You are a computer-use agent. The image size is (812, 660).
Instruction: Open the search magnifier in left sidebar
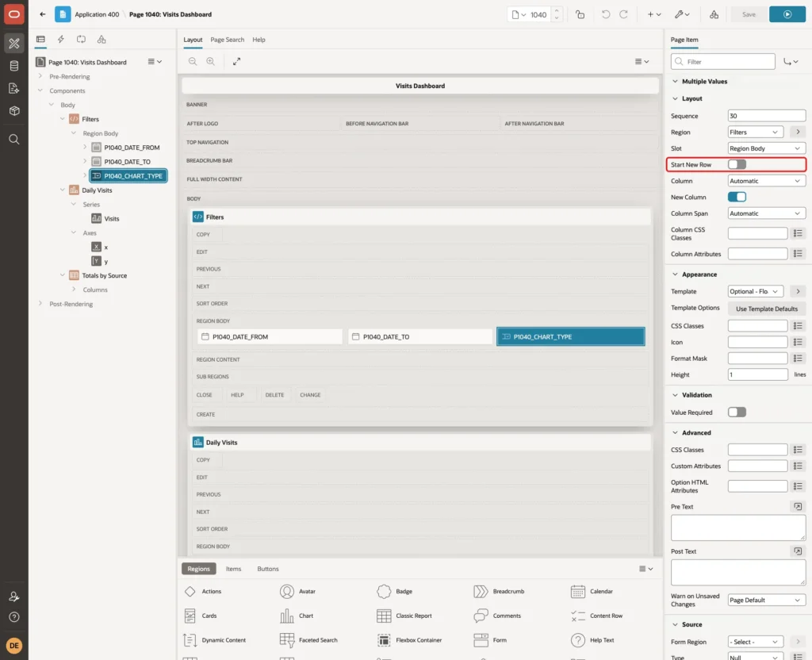point(14,140)
